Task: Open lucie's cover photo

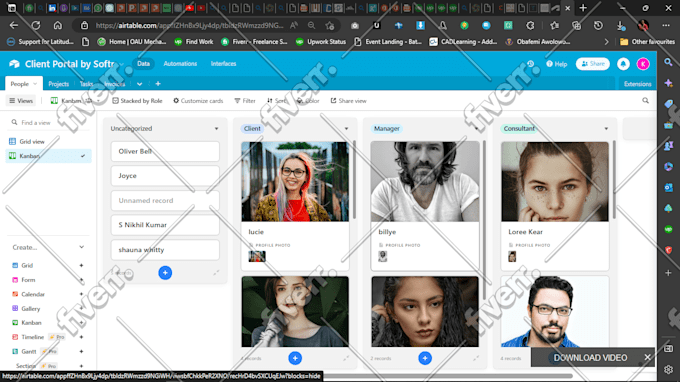Action: click(295, 182)
